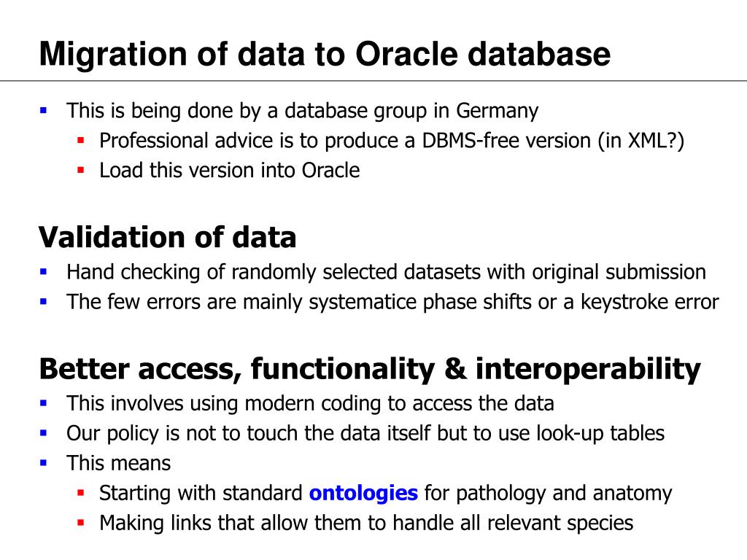This screenshot has width=747, height=560.
Task: Click the red bullet before 'Making links'
Action: coord(80,523)
